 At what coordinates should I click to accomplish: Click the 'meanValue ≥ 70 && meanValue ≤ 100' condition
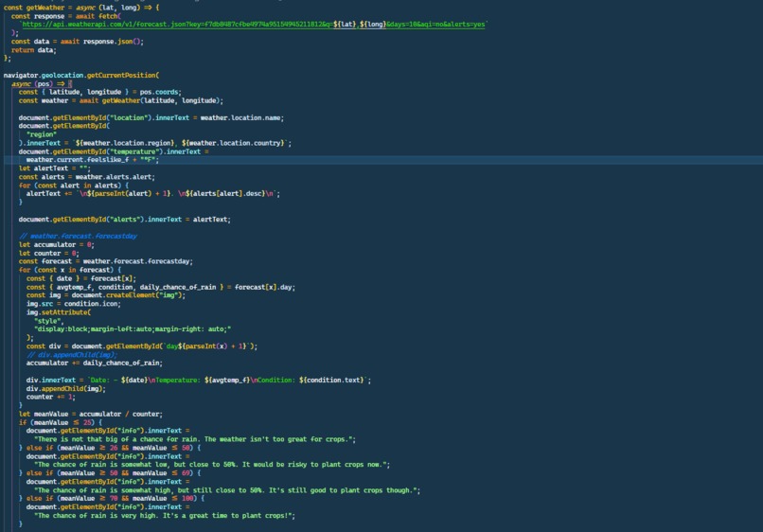pos(127,499)
